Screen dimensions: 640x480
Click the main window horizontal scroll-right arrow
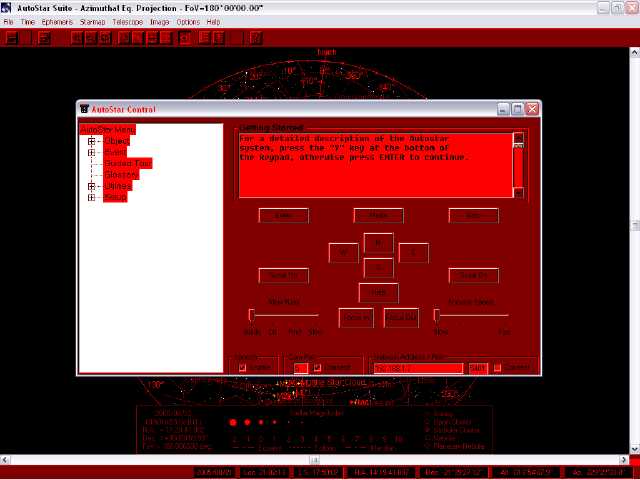coord(624,460)
